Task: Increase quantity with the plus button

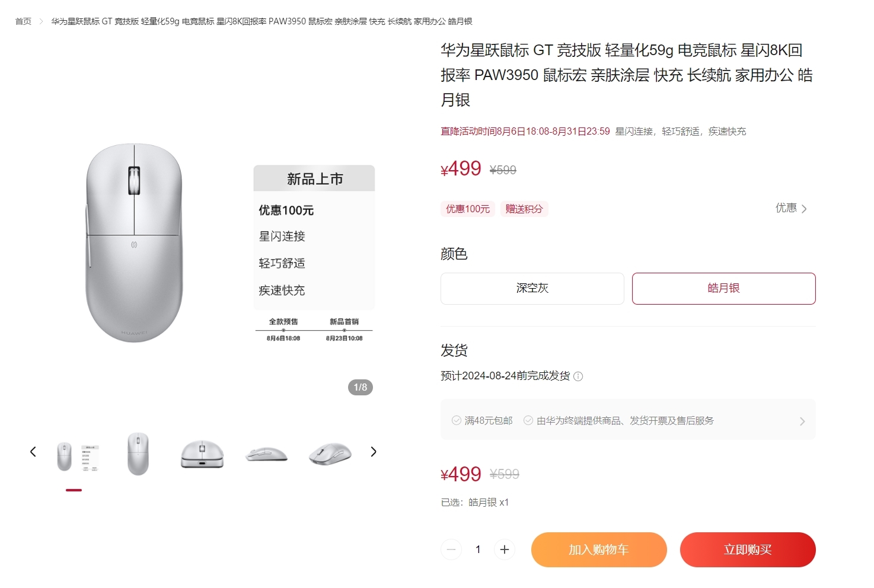Action: [505, 549]
